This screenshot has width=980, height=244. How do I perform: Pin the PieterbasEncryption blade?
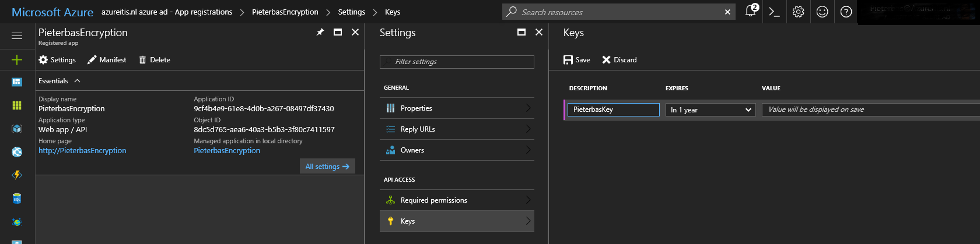tap(320, 33)
